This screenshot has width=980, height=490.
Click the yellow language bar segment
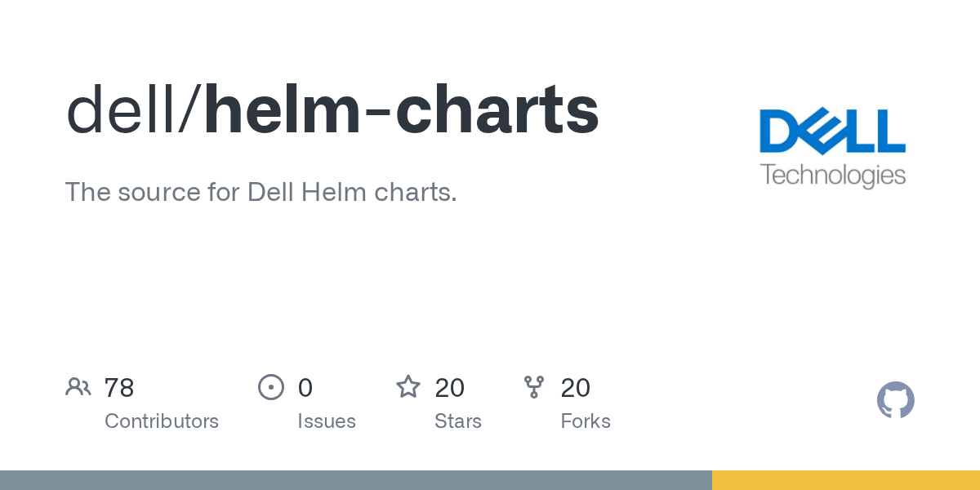[846, 480]
